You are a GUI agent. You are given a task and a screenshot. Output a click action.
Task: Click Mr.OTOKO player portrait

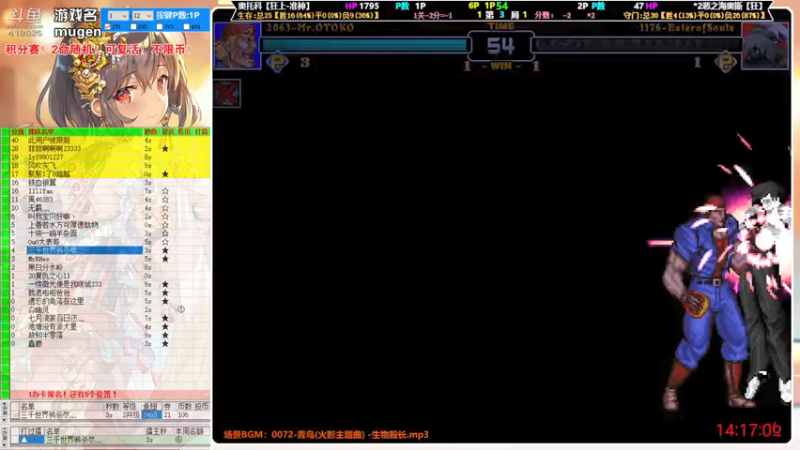coord(237,46)
